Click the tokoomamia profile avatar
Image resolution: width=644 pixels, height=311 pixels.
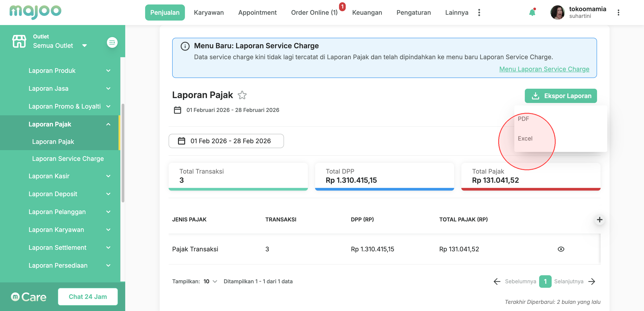[557, 13]
